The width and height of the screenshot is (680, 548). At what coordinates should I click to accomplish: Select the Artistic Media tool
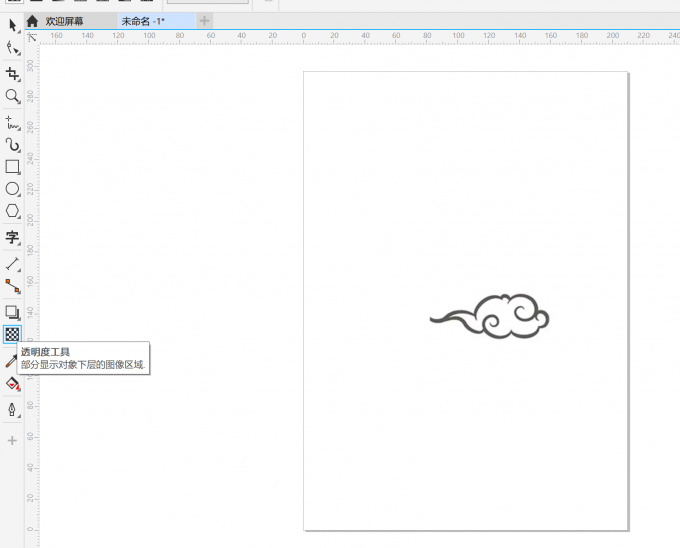click(x=12, y=145)
